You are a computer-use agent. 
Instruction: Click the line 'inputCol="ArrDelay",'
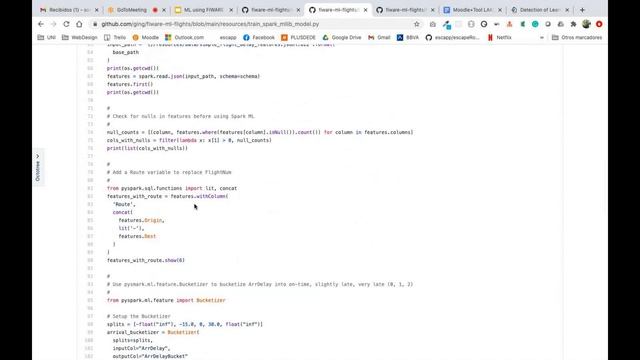click(x=141, y=348)
